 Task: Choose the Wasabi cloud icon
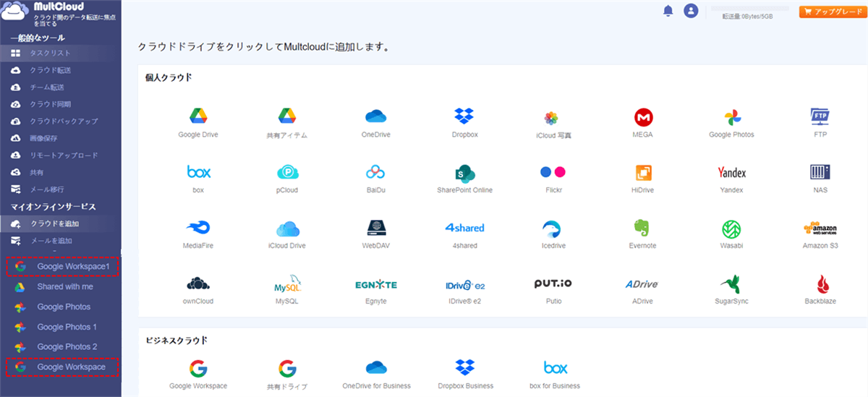coord(731,229)
